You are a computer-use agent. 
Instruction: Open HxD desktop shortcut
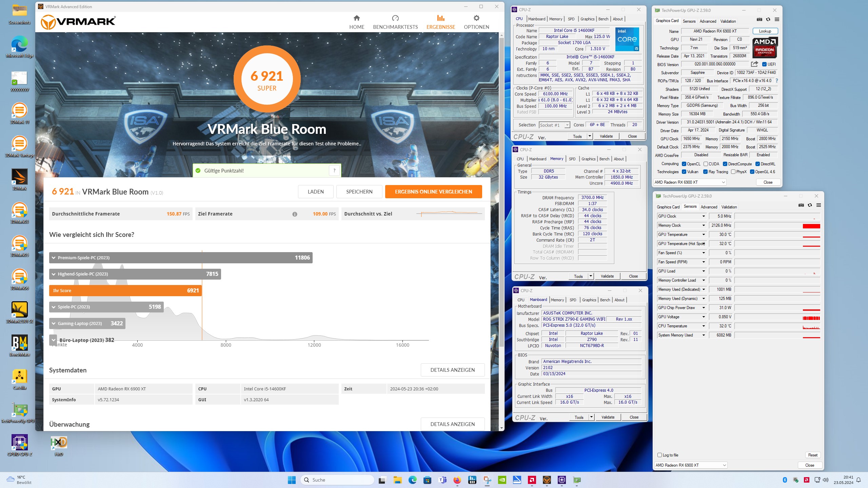tap(59, 445)
